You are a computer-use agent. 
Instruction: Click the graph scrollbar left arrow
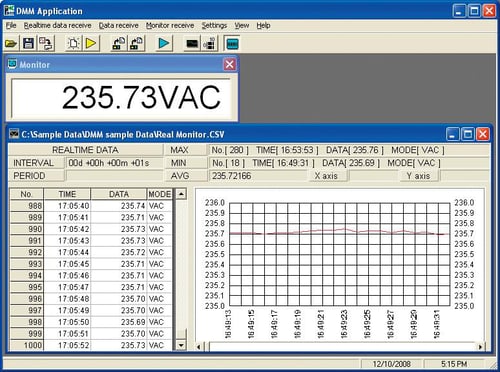(x=199, y=347)
